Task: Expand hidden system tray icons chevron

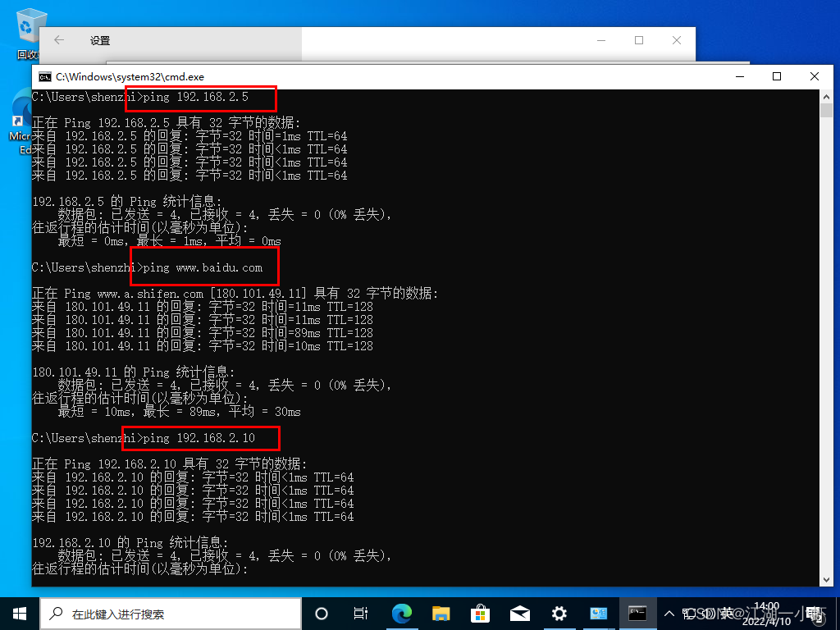Action: click(x=669, y=614)
